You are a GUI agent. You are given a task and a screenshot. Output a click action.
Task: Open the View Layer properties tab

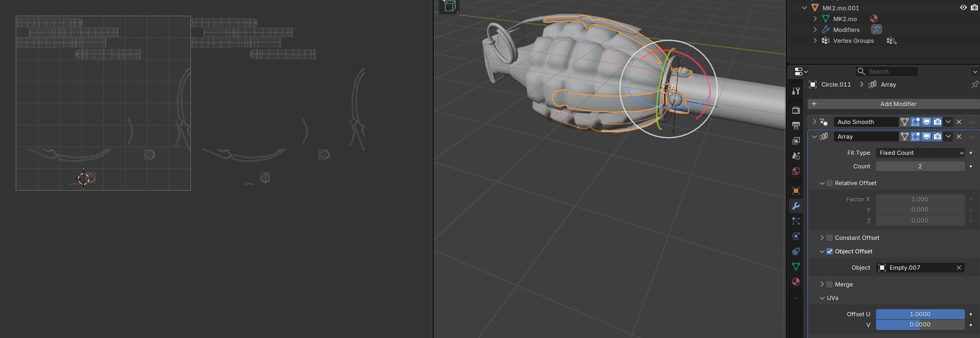click(795, 141)
